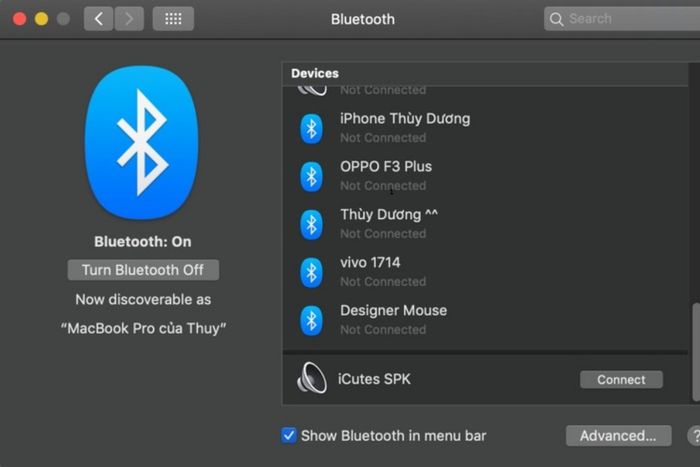Click Not Connected status under OPPO F3 Plus

pyautogui.click(x=383, y=186)
